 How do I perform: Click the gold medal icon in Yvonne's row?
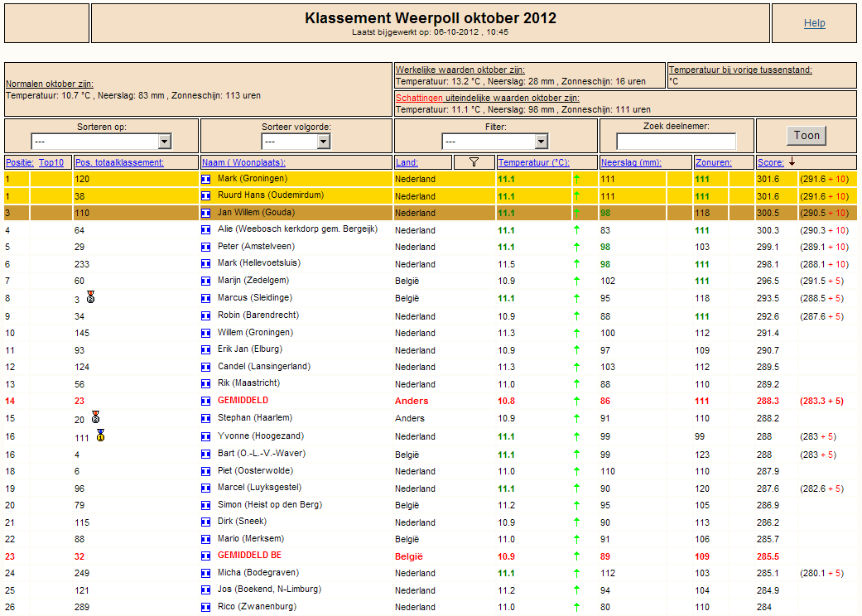(100, 436)
